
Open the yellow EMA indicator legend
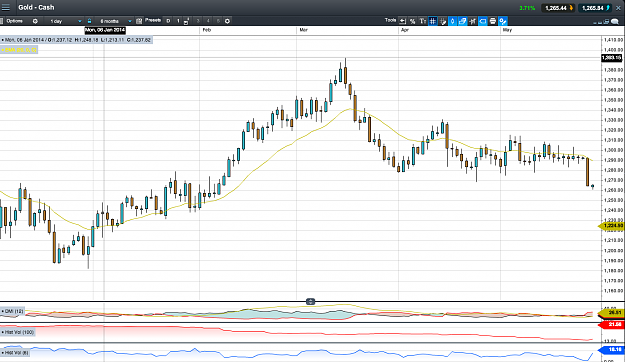click(19, 50)
